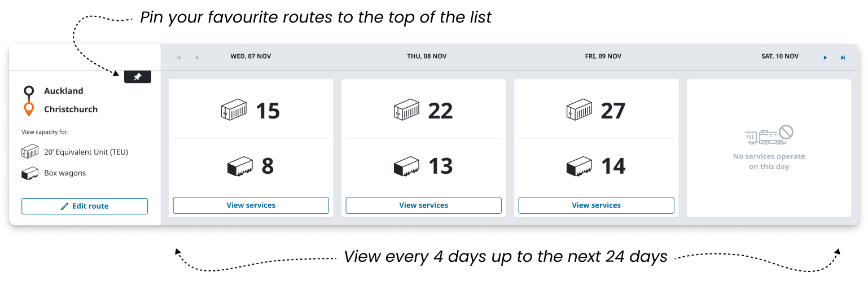Screen dimensions: 868x281
Task: Select the WED, 07 NOV date header
Action: point(251,56)
